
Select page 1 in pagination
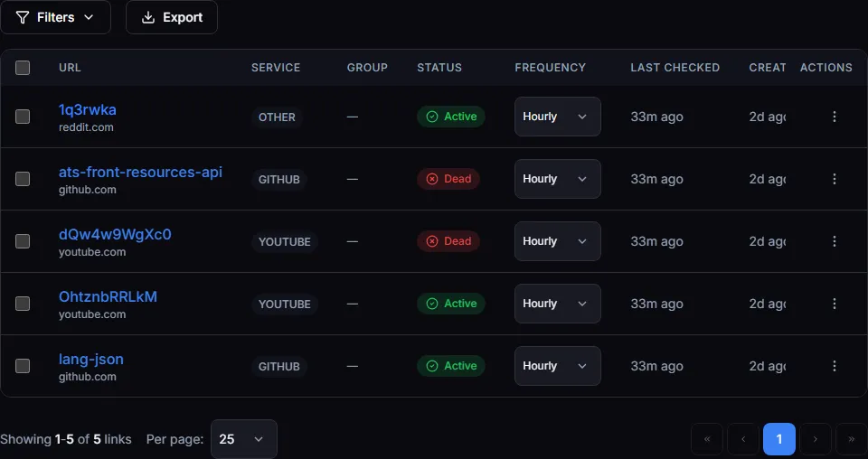point(779,439)
